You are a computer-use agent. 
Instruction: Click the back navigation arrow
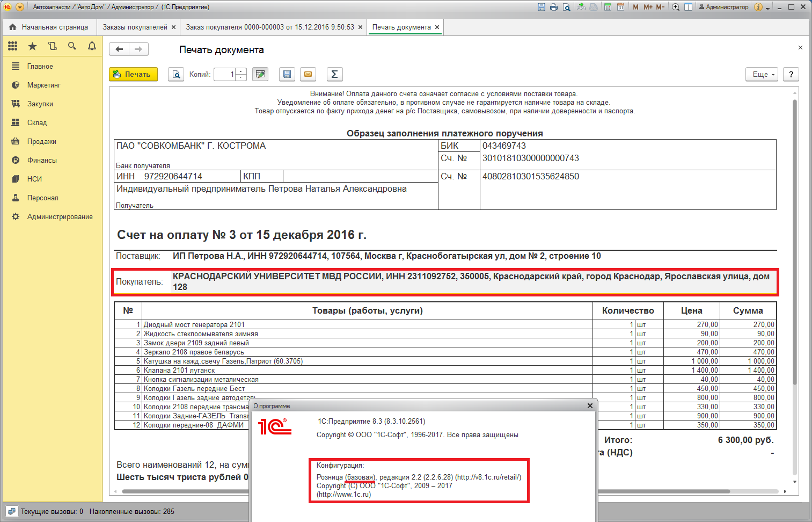point(119,49)
